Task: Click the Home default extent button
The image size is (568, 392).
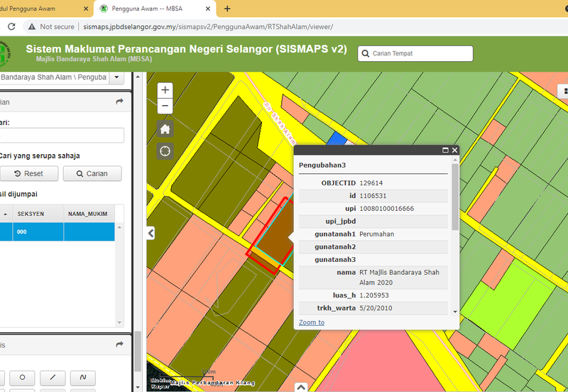Action: [x=165, y=129]
